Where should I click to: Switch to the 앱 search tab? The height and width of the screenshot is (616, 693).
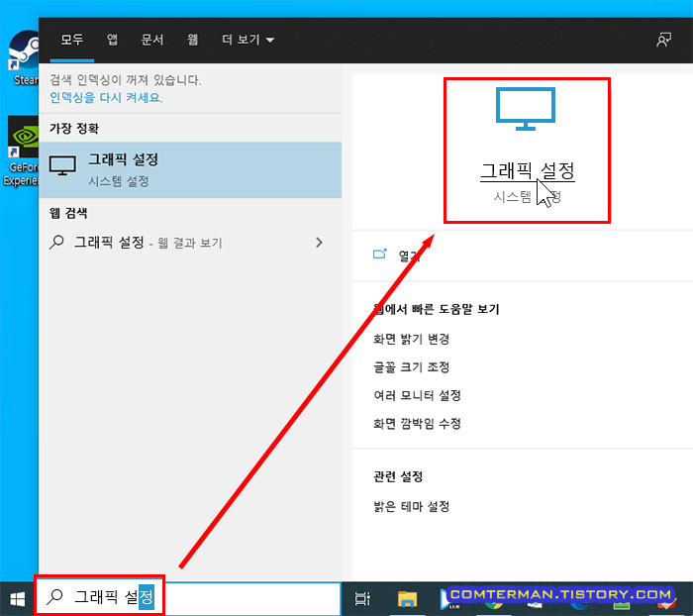(112, 40)
